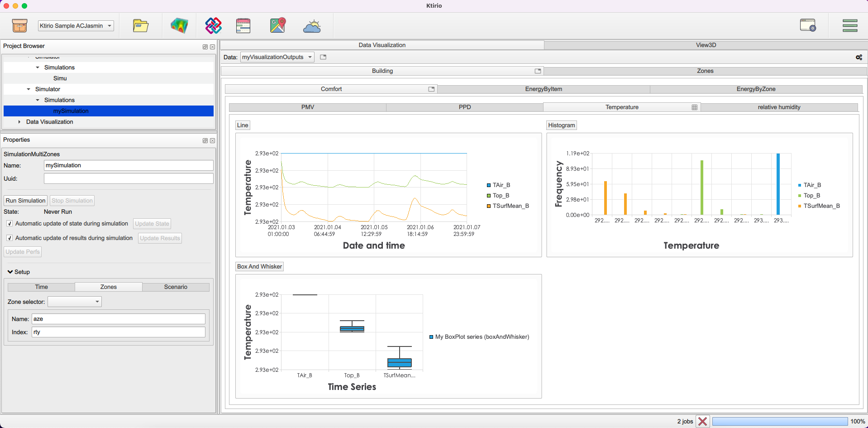Switch to the View3D tab
This screenshot has height=428, width=868.
tap(706, 45)
